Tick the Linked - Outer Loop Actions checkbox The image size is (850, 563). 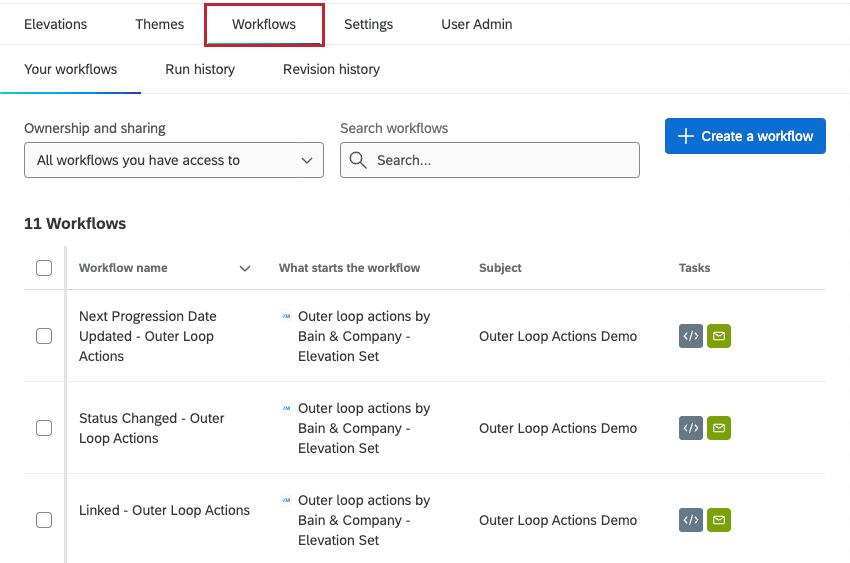coord(44,520)
